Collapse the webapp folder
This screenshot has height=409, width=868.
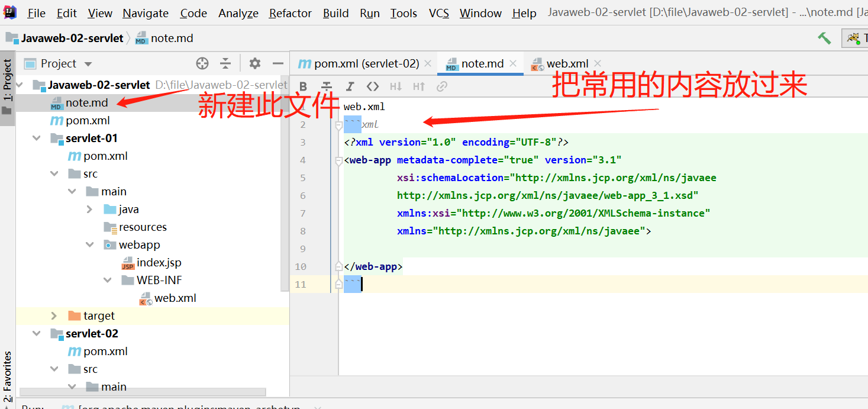coord(90,244)
